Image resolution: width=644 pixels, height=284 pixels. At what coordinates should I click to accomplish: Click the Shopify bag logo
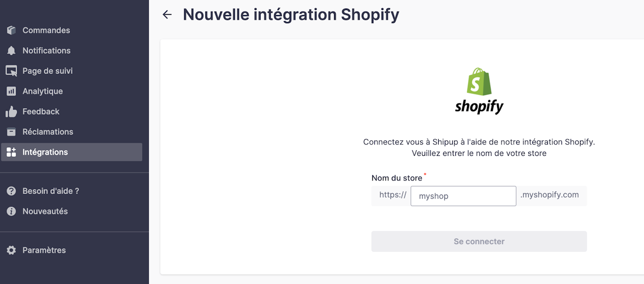click(479, 82)
